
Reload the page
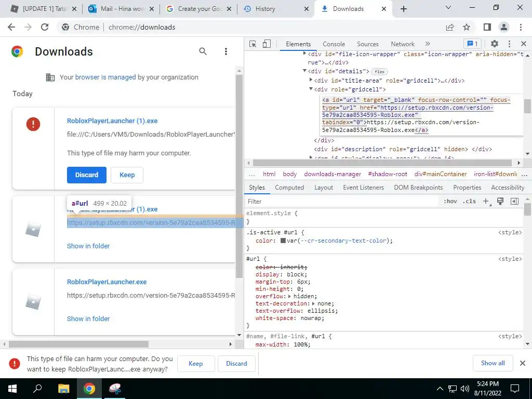[45, 27]
